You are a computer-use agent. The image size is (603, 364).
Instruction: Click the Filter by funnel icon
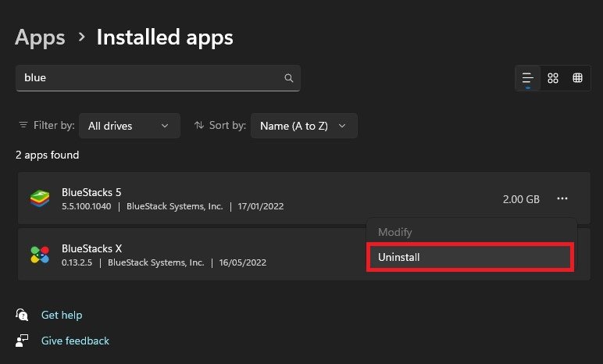22,126
